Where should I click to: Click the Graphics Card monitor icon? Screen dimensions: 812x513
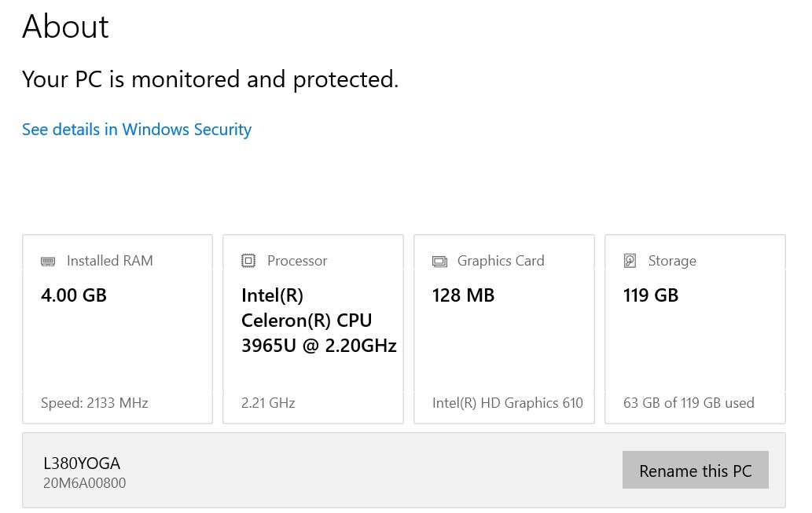click(439, 261)
